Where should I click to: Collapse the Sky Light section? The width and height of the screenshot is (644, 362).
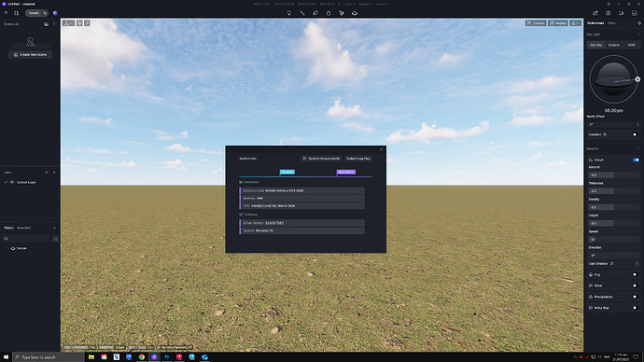[x=638, y=35]
